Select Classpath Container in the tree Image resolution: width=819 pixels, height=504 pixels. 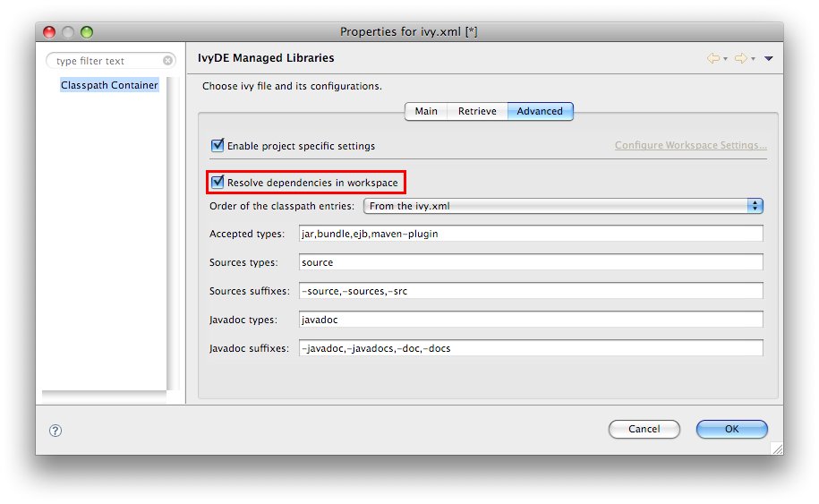pyautogui.click(x=109, y=85)
